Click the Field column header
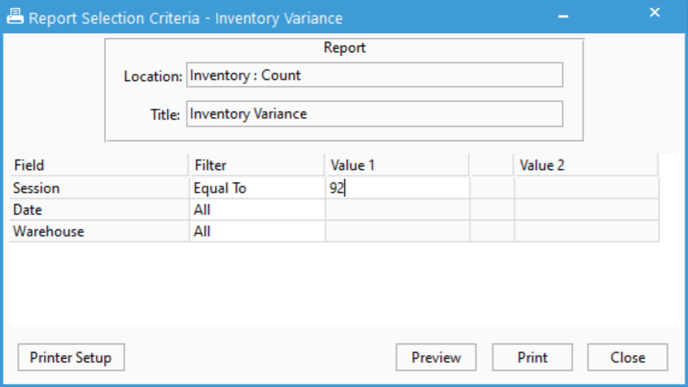 [99, 165]
